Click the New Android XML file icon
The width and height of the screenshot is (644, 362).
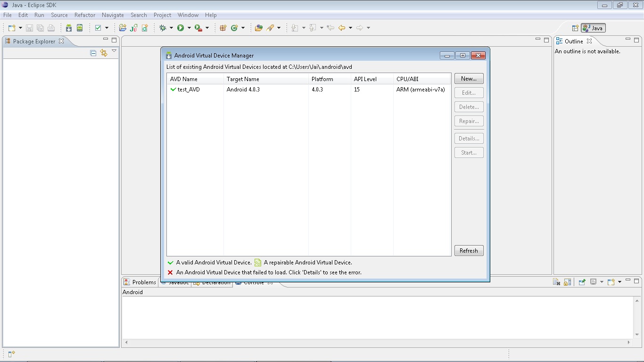(x=145, y=28)
